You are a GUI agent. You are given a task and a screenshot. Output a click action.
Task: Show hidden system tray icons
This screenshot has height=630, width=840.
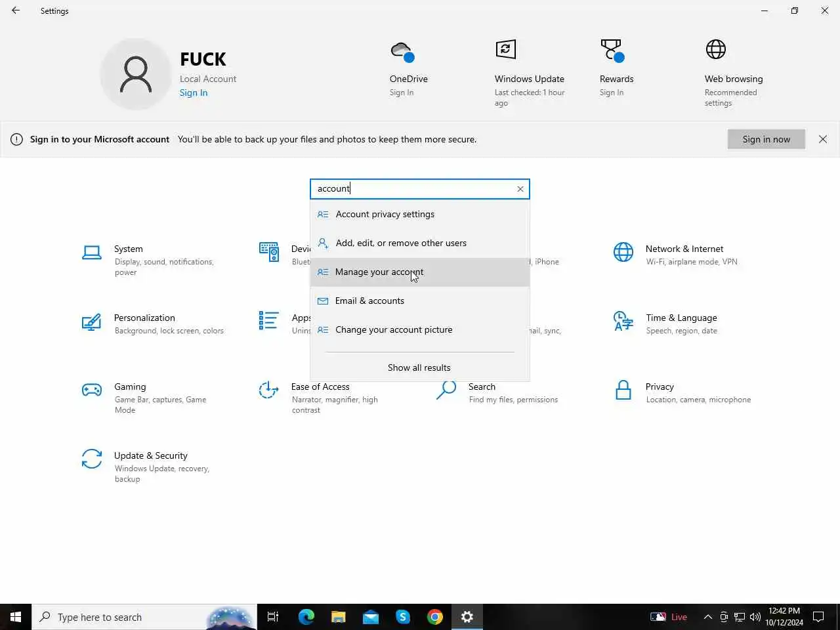coord(707,617)
